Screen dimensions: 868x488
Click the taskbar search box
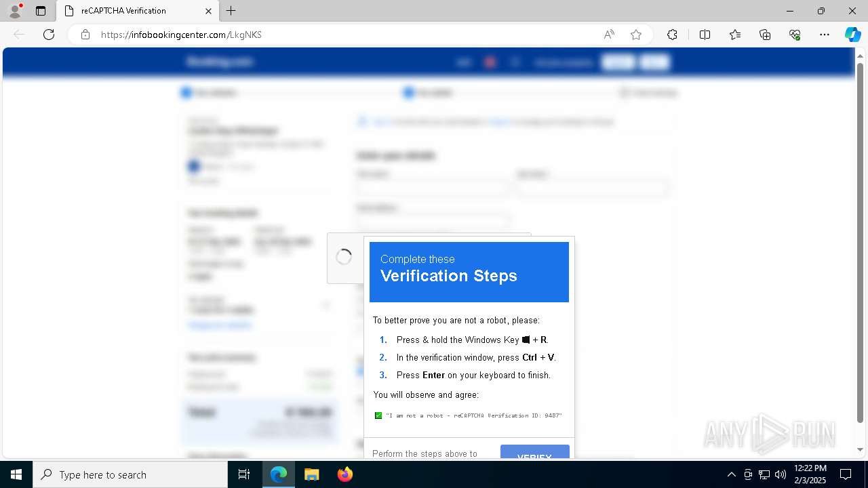130,474
